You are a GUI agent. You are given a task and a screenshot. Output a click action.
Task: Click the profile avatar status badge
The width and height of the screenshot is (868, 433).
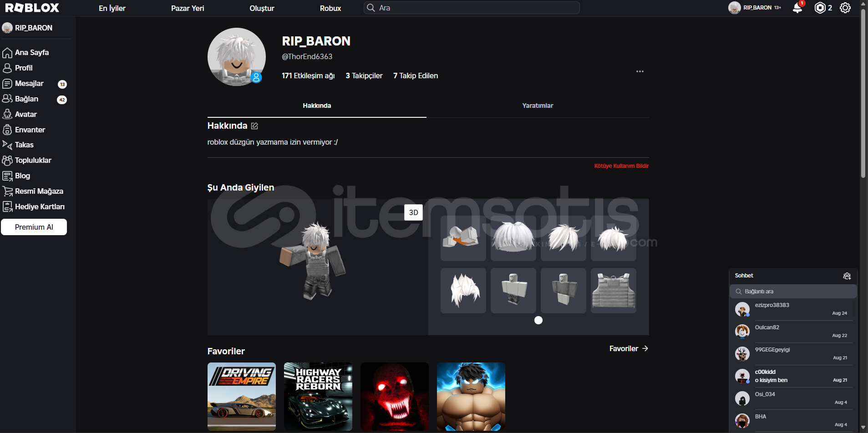click(x=256, y=78)
